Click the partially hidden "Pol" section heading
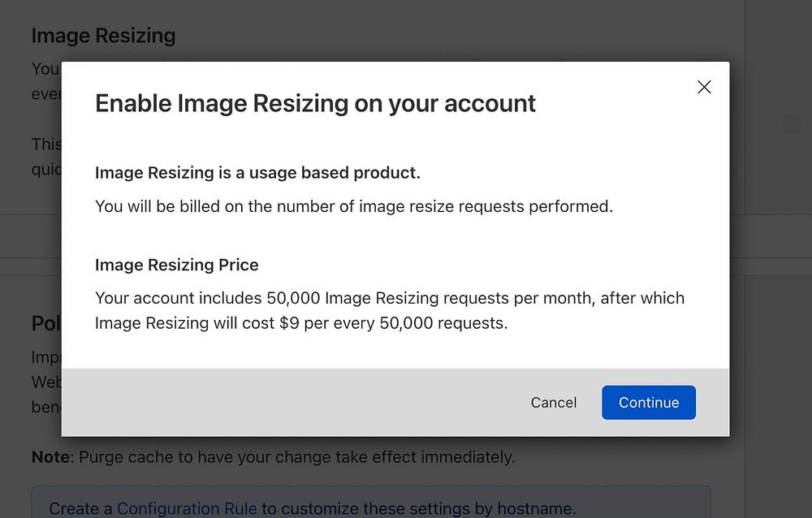 (x=45, y=323)
